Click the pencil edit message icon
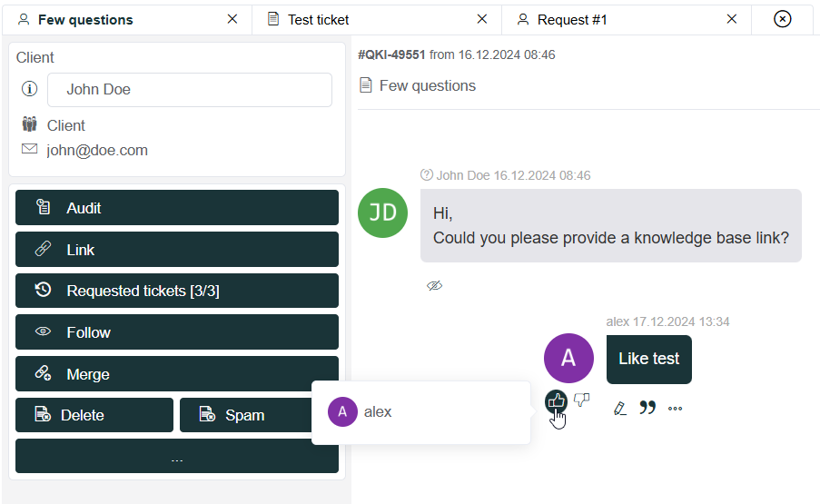 point(619,409)
